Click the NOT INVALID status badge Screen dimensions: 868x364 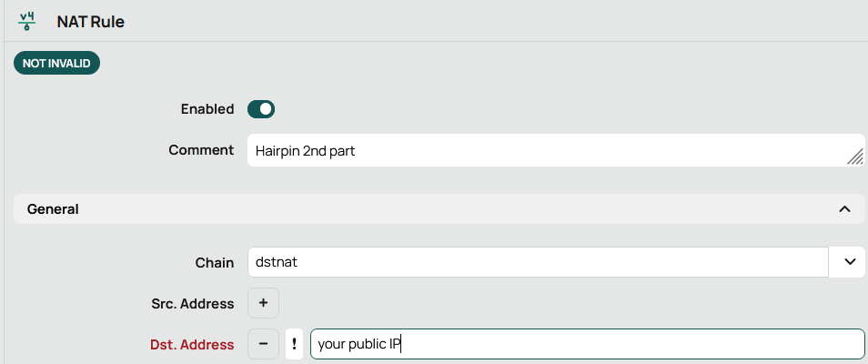(56, 63)
